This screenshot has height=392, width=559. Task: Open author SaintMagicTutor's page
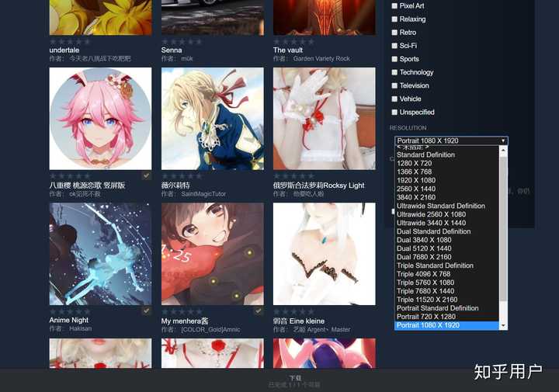point(203,194)
